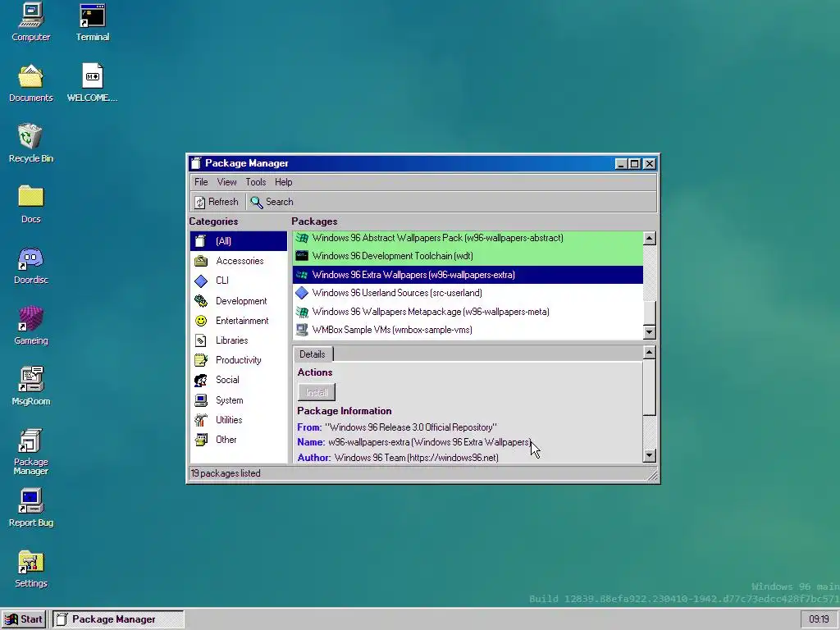Click the packages list scroll-down arrow
840x630 pixels.
tap(650, 332)
